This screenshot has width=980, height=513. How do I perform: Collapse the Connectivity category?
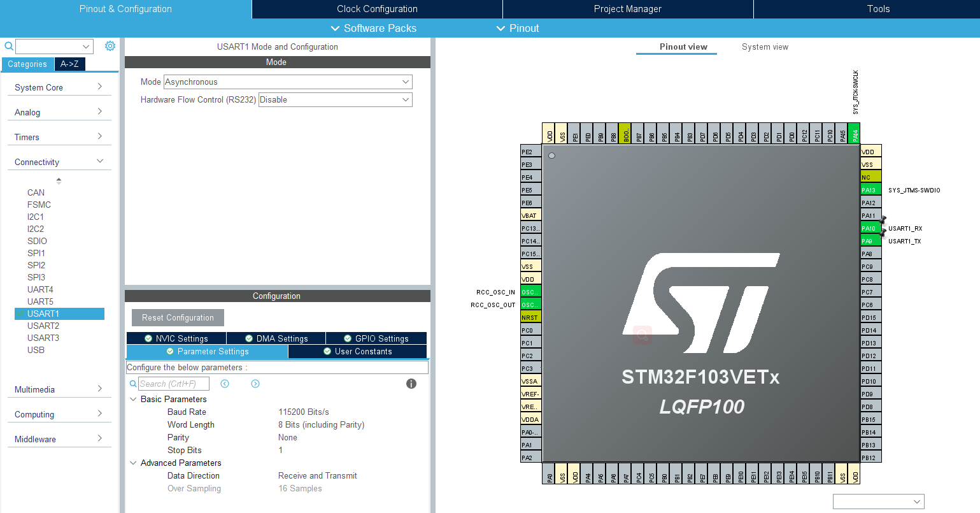pyautogui.click(x=59, y=162)
